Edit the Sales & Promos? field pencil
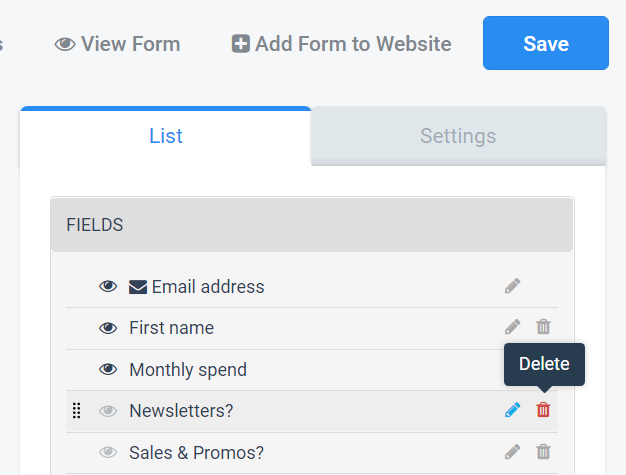626x475 pixels. 512,452
